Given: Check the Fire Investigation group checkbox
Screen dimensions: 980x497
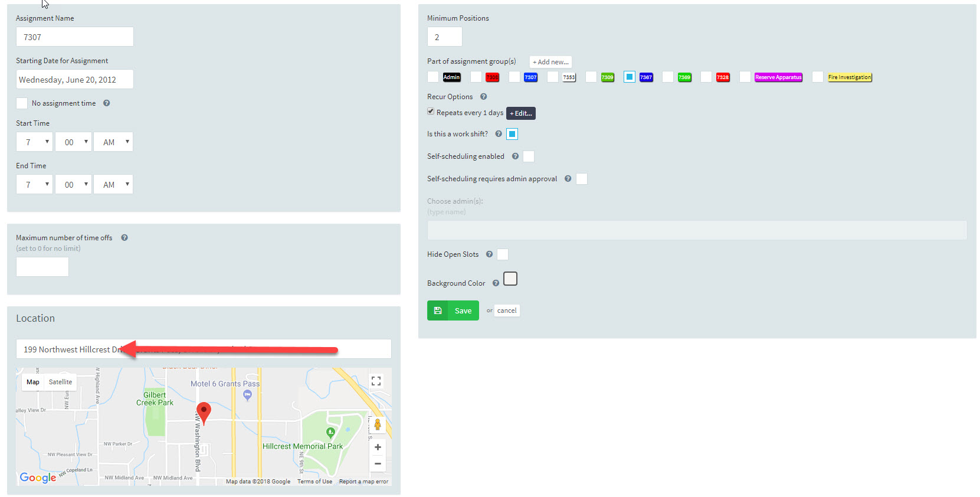Looking at the screenshot, I should [x=818, y=77].
